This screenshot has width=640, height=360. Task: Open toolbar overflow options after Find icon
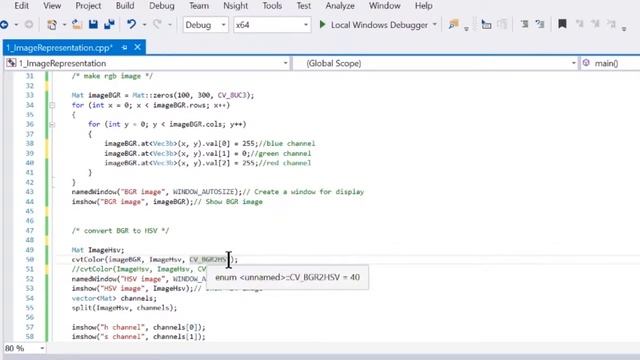pyautogui.click(x=466, y=29)
